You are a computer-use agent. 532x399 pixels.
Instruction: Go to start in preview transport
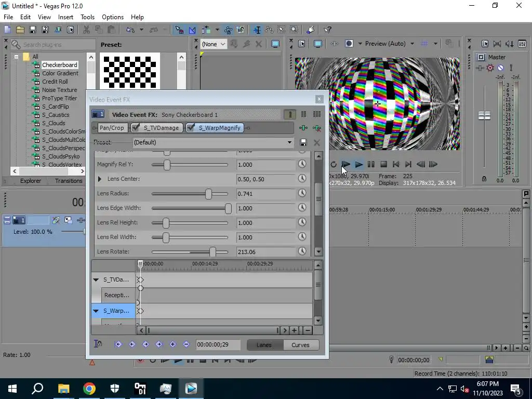click(395, 165)
